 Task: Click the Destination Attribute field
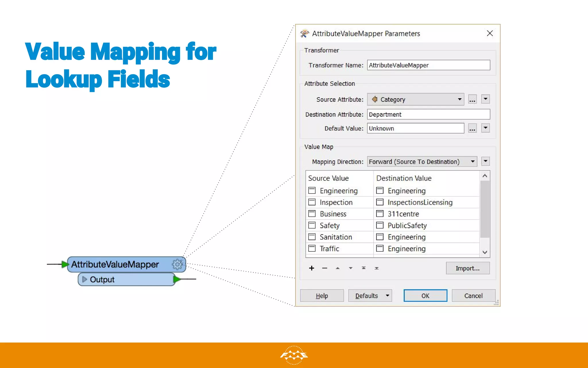coord(428,114)
